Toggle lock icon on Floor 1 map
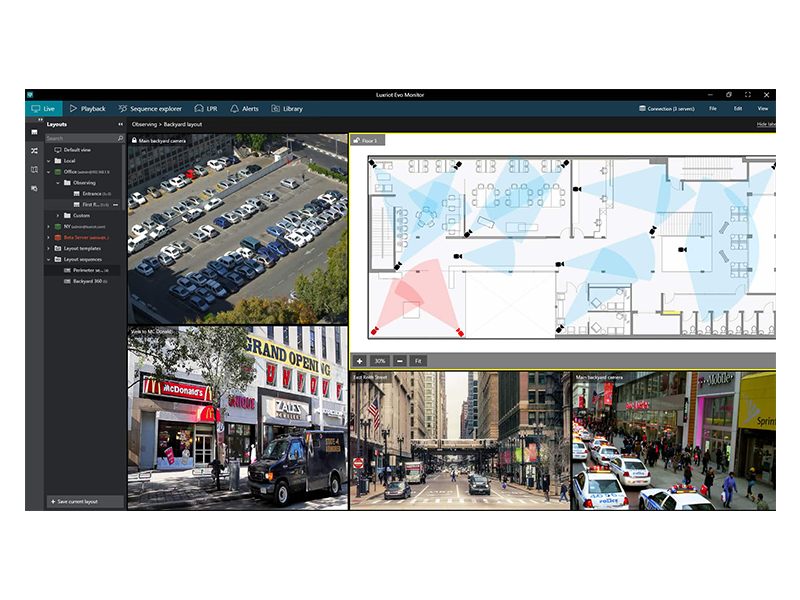 coord(357,141)
